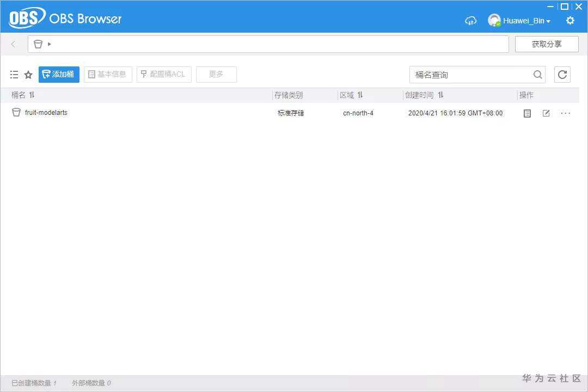
Task: Refresh the bucket list
Action: coord(562,74)
